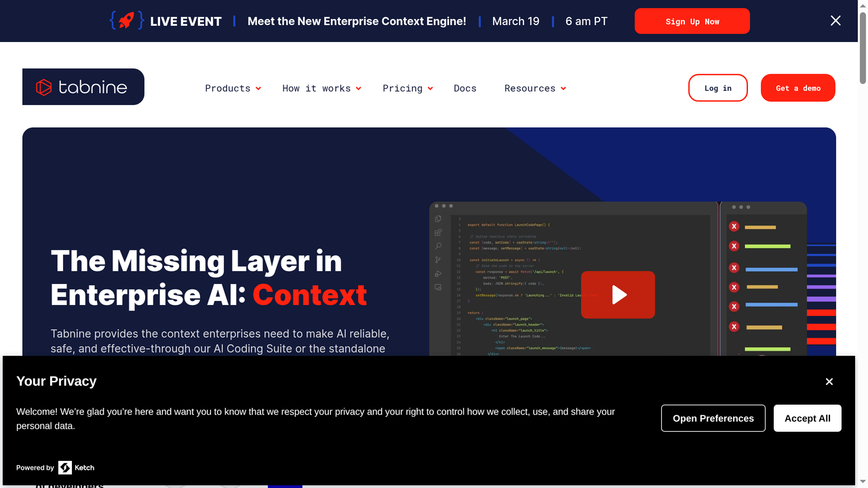
Task: Click the Sign Up Now button
Action: [692, 21]
